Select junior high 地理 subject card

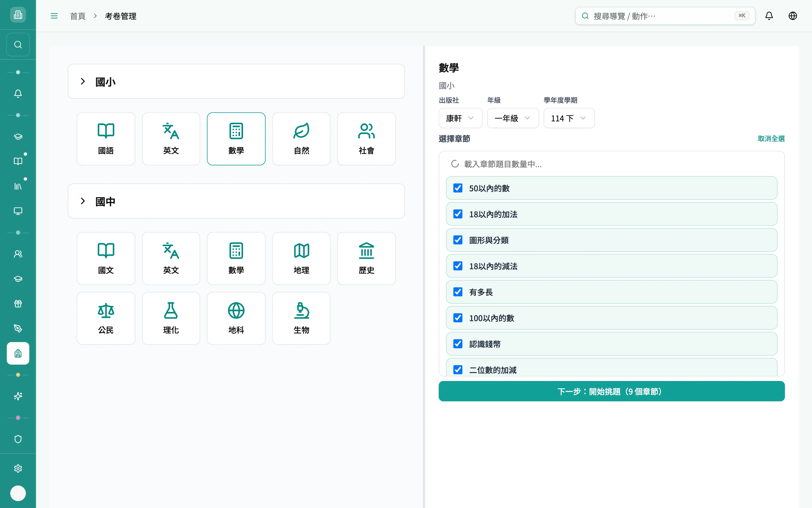click(x=301, y=259)
